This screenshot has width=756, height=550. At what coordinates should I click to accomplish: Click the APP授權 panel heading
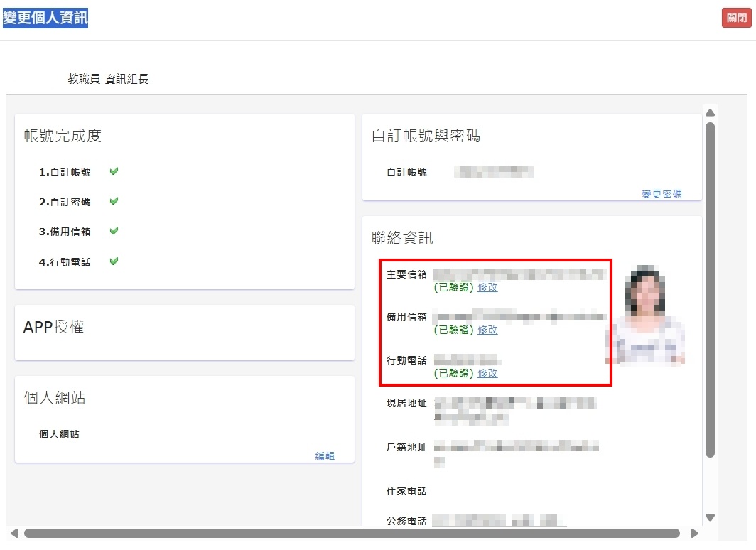coord(54,327)
